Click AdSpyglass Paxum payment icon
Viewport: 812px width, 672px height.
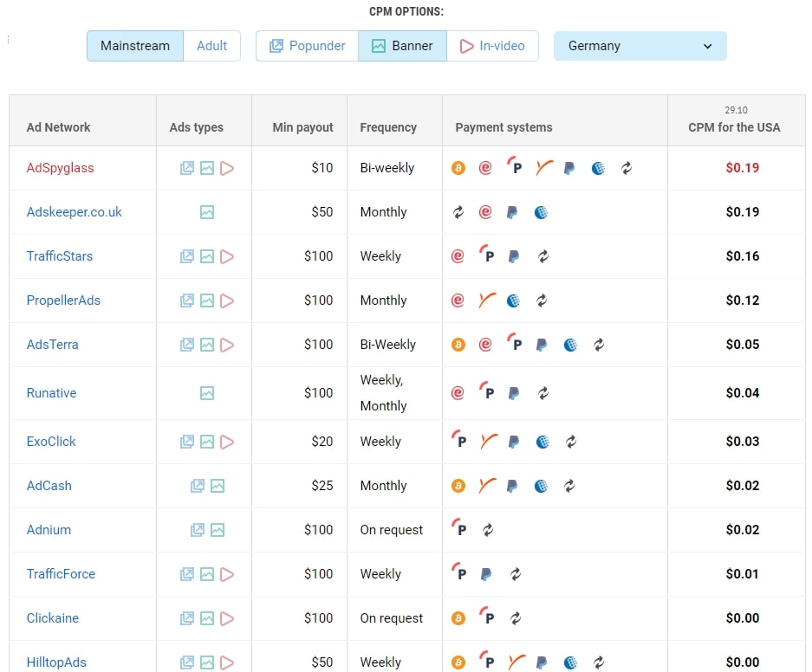(x=514, y=166)
